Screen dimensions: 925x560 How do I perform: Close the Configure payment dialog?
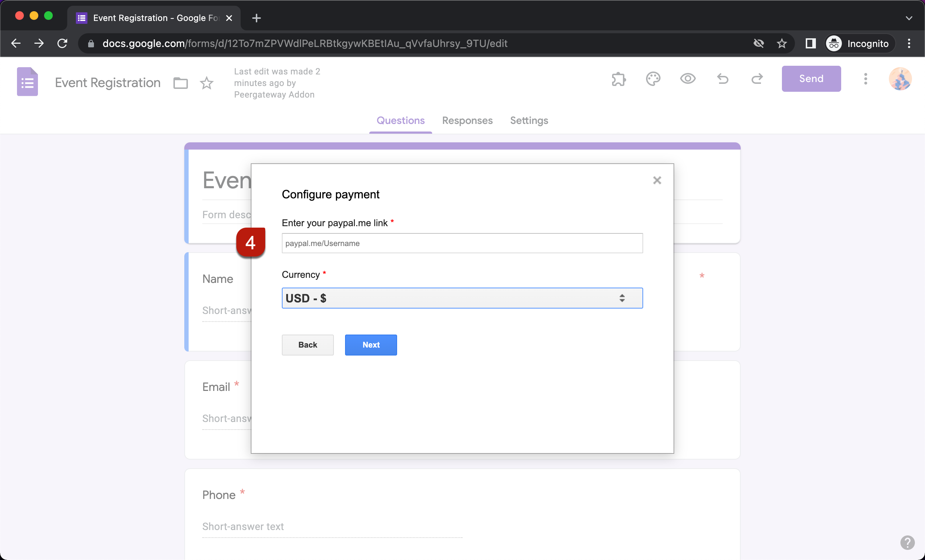coord(657,181)
